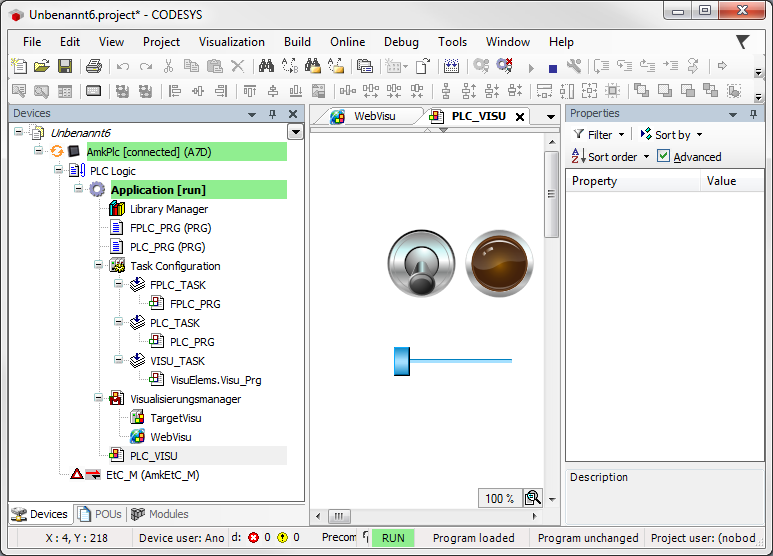Open the Filter dropdown in Properties

point(599,135)
